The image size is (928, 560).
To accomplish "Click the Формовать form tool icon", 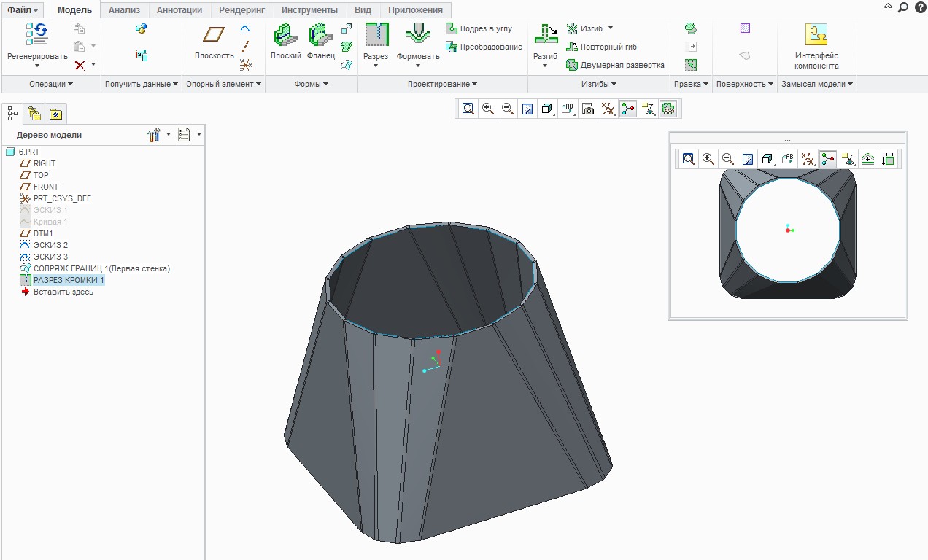I will (x=418, y=34).
